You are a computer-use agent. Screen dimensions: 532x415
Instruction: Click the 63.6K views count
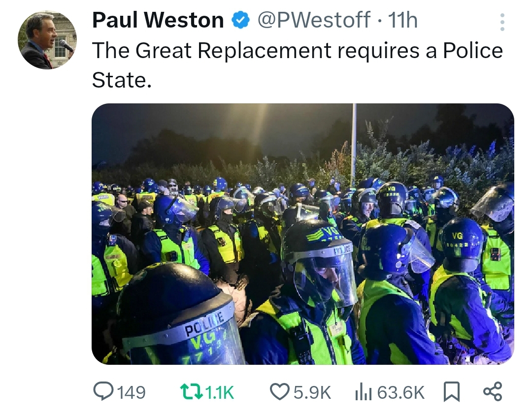click(400, 392)
